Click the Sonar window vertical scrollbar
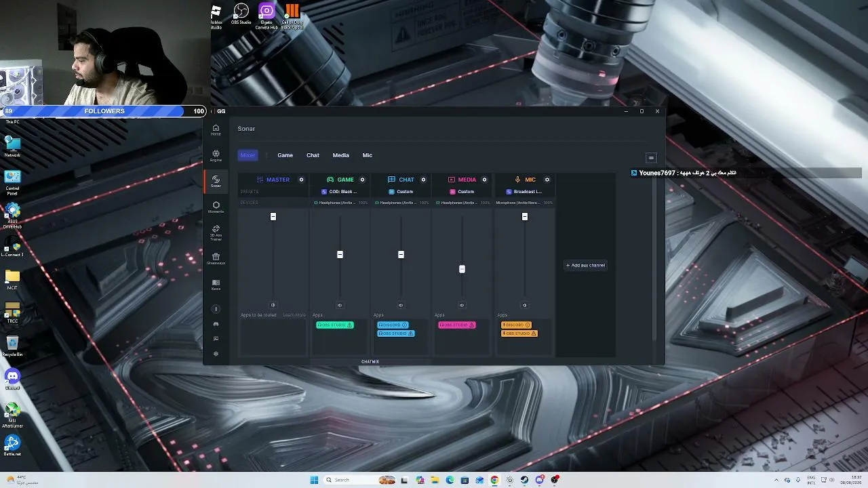The height and width of the screenshot is (488, 868). (x=654, y=258)
